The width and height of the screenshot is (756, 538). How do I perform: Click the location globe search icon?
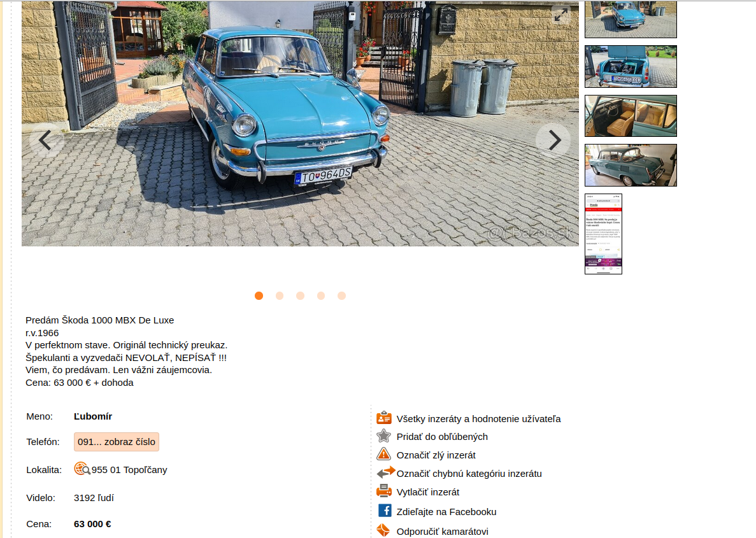(x=82, y=469)
